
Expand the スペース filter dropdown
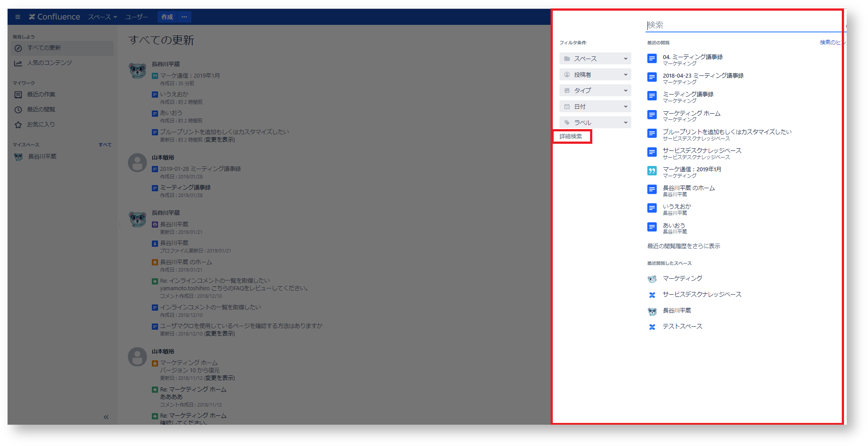click(595, 59)
